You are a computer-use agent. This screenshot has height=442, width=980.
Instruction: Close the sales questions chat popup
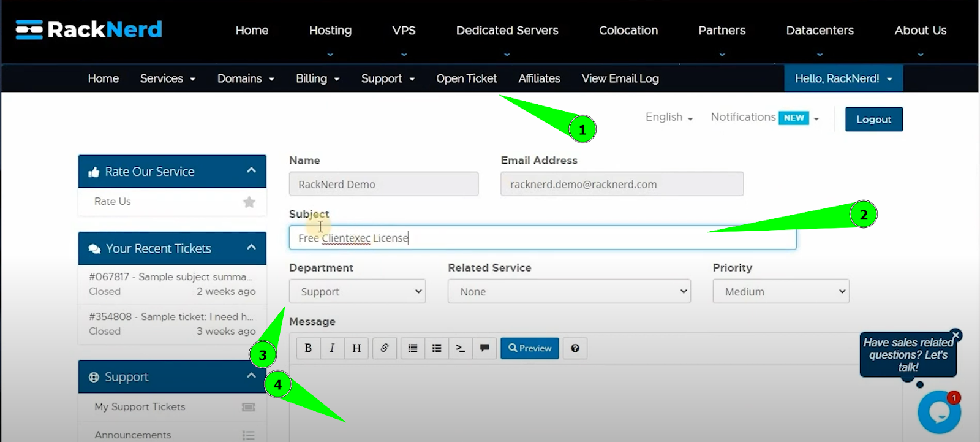pyautogui.click(x=956, y=335)
